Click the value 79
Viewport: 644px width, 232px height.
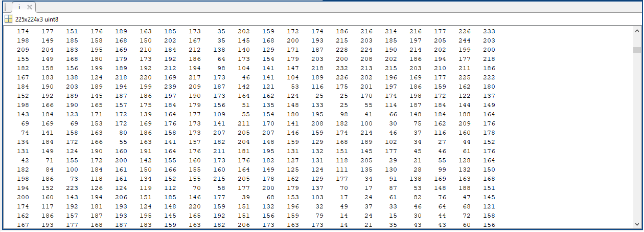coord(319,216)
